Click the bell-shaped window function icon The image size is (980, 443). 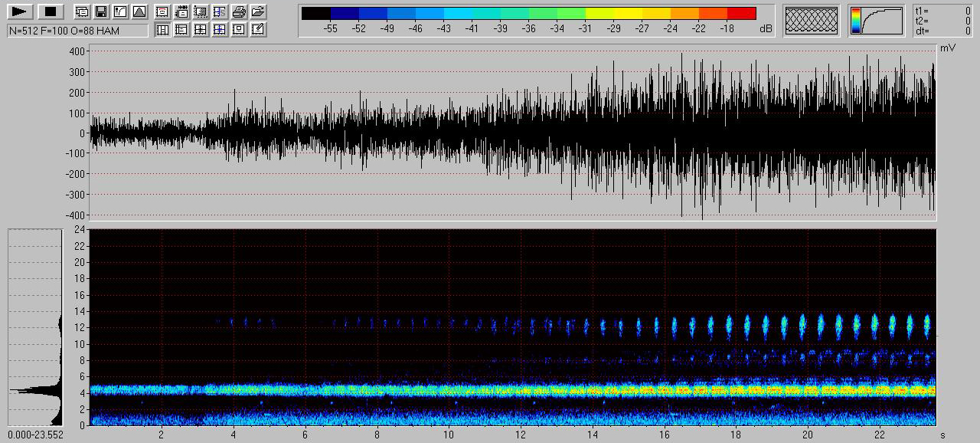[139, 11]
